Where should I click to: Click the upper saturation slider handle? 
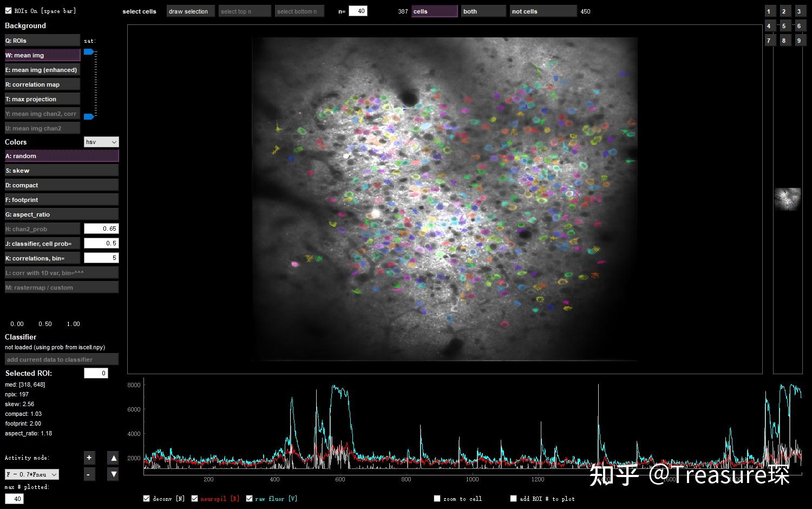coord(89,52)
